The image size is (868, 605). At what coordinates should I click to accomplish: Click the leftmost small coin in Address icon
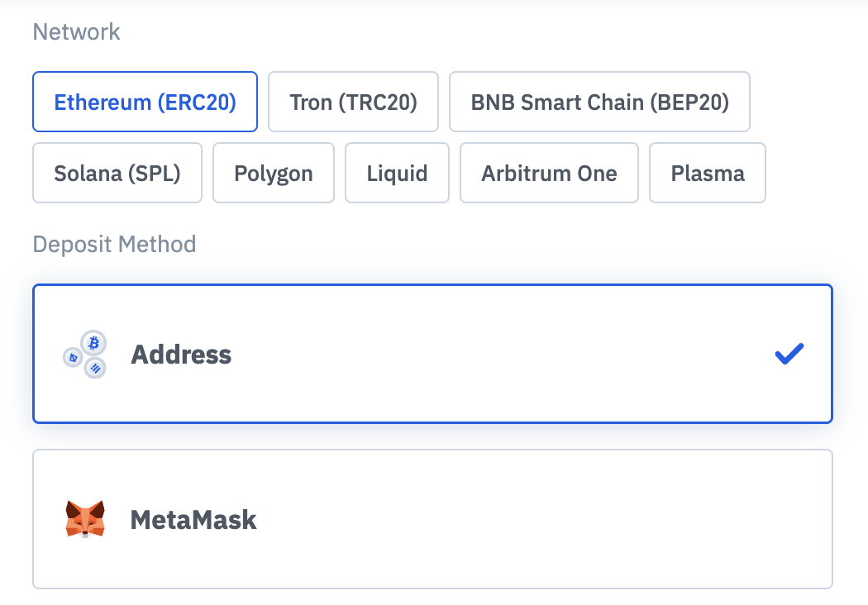coord(73,357)
